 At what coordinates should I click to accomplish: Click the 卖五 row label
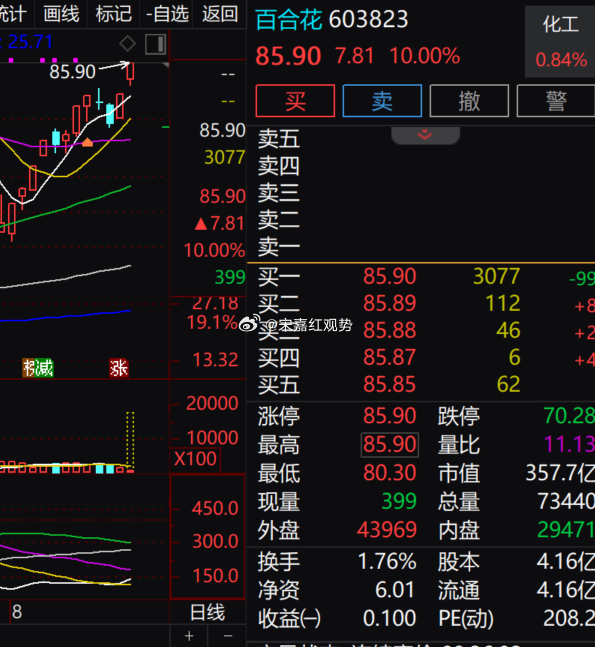[279, 139]
